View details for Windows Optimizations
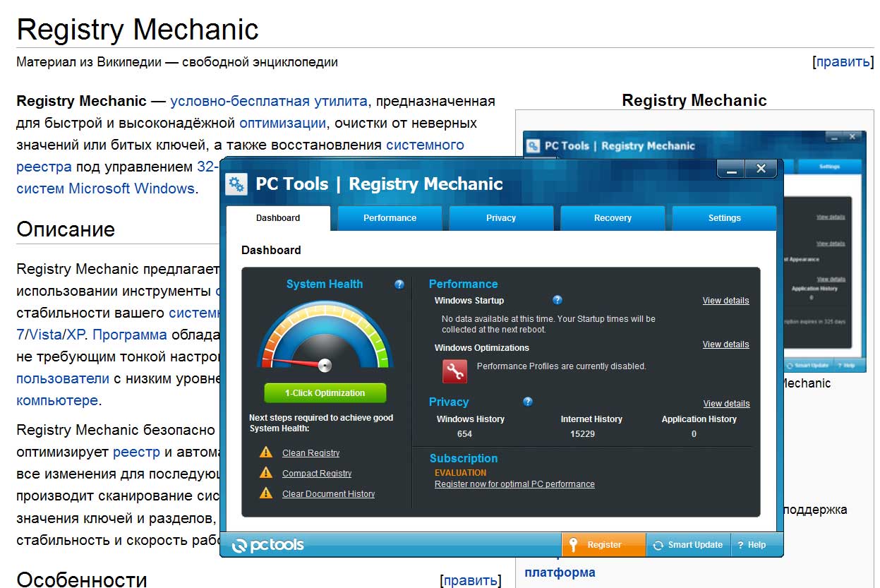The width and height of the screenshot is (880, 588). 725,344
